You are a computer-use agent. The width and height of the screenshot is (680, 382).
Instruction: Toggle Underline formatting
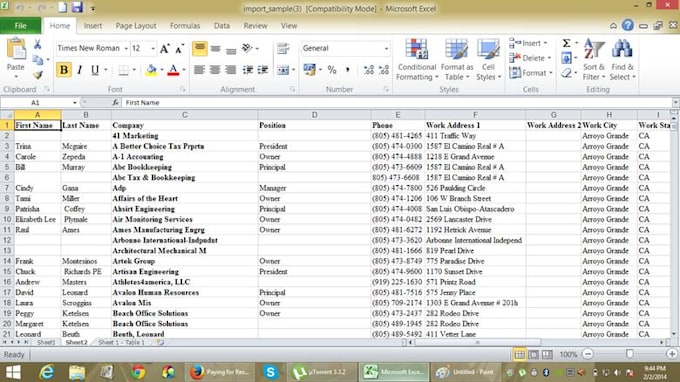95,70
